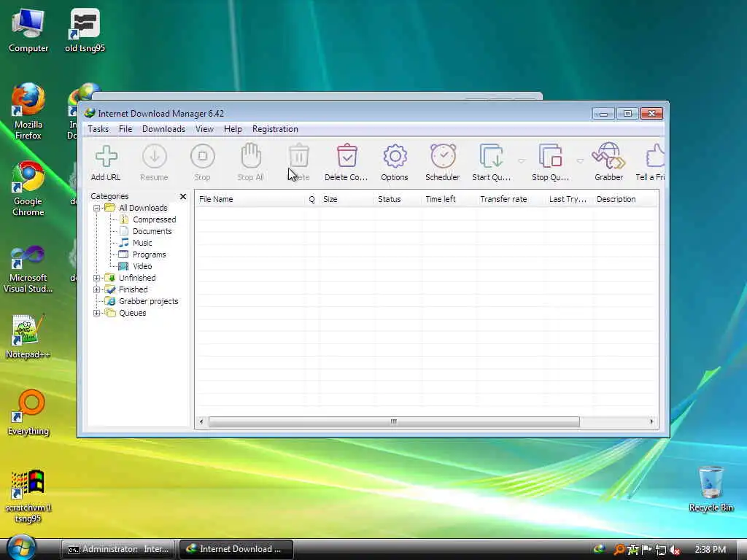Open the Computer desktop icon
Viewport: 747px width, 560px height.
(28, 29)
